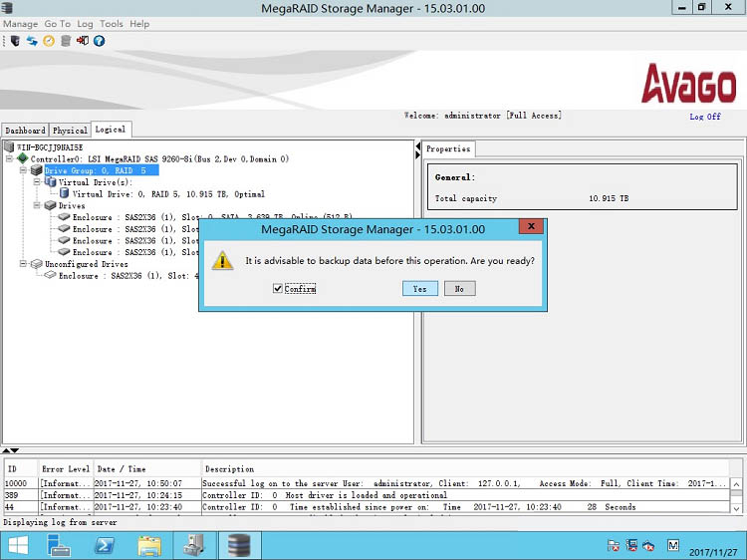
Task: Click MegaRAID database icon in the taskbar
Action: pyautogui.click(x=239, y=546)
